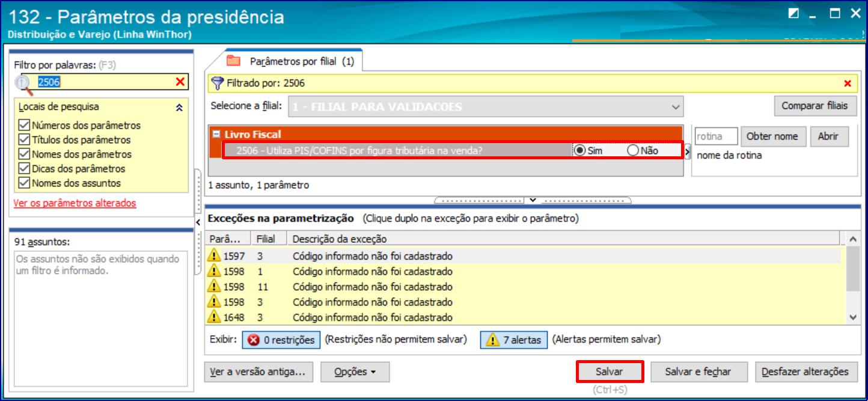
Task: Click warning icon on row 1597
Action: [x=214, y=256]
